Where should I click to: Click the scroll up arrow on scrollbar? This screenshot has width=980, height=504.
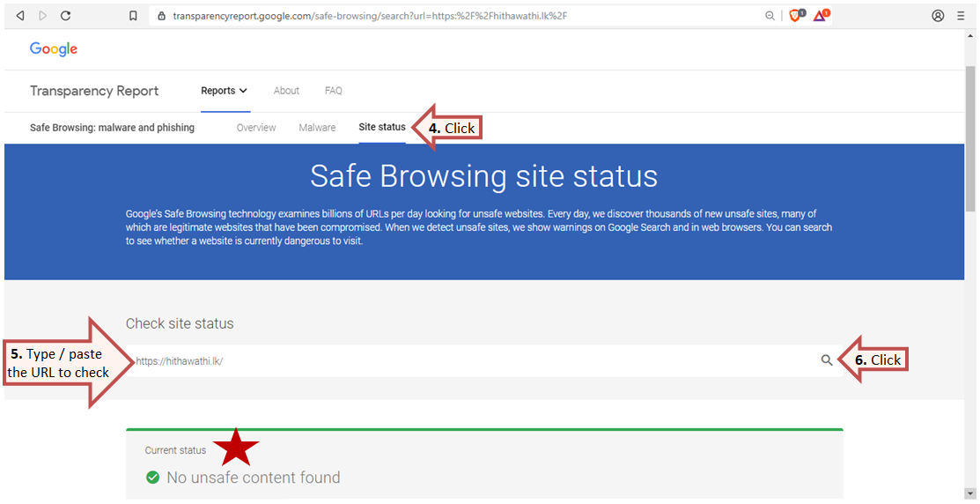[x=970, y=36]
